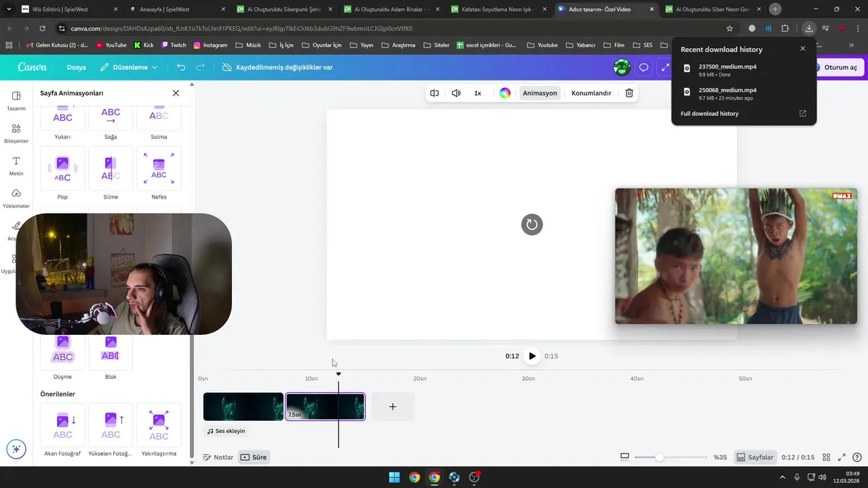This screenshot has width=868, height=488.
Task: Toggle the Süre duration button
Action: 254,457
